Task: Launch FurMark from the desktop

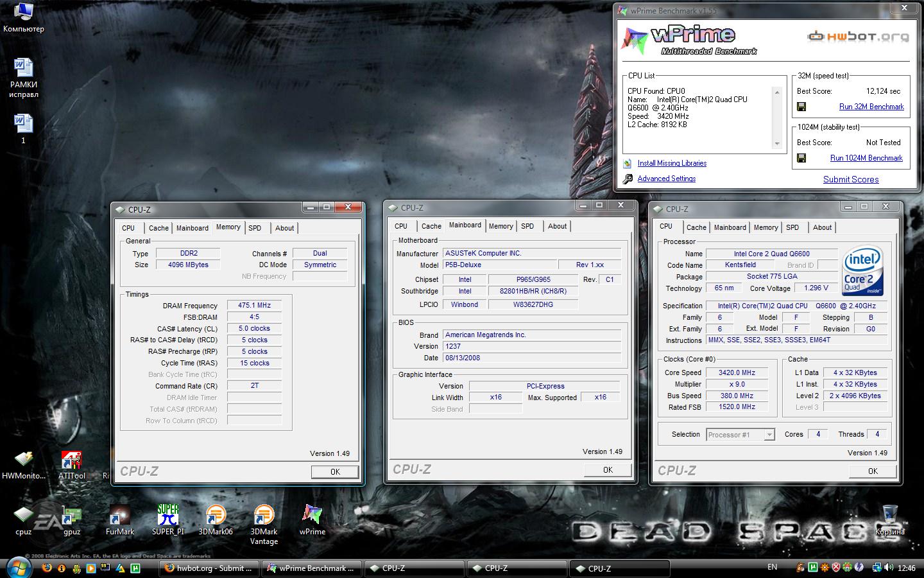Action: tap(120, 520)
